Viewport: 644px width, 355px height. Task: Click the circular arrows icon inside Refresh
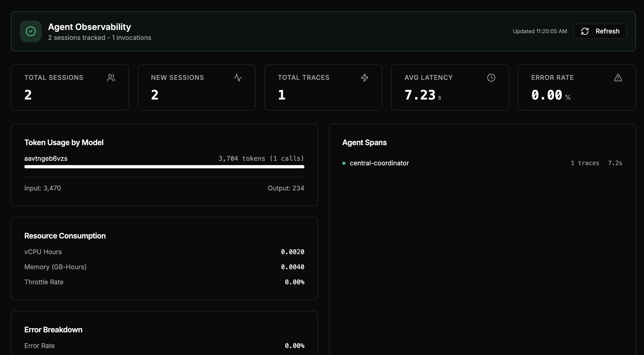click(585, 31)
